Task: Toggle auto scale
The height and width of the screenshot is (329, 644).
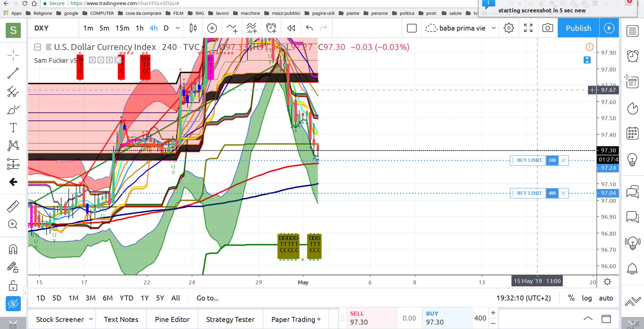Action: (606, 298)
